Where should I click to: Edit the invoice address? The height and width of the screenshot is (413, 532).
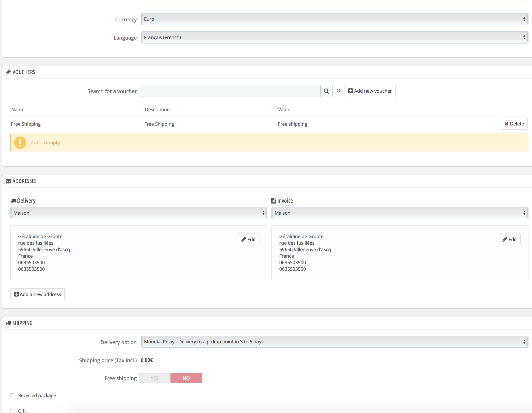click(509, 239)
